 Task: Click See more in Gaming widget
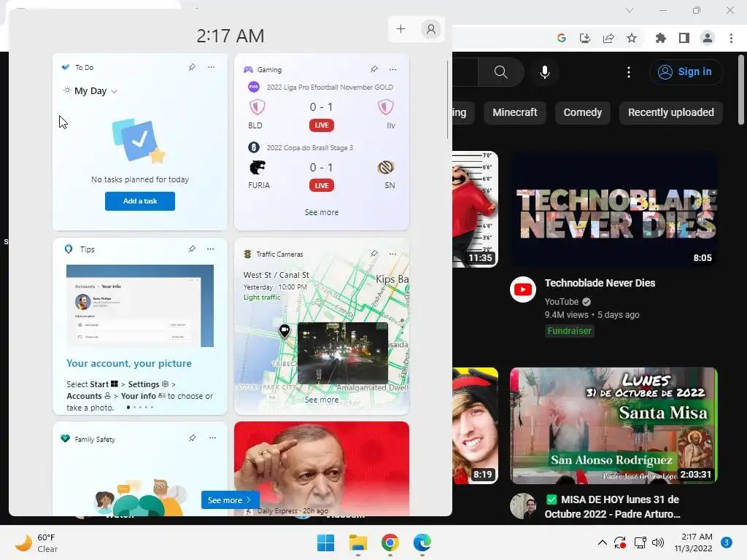322,212
